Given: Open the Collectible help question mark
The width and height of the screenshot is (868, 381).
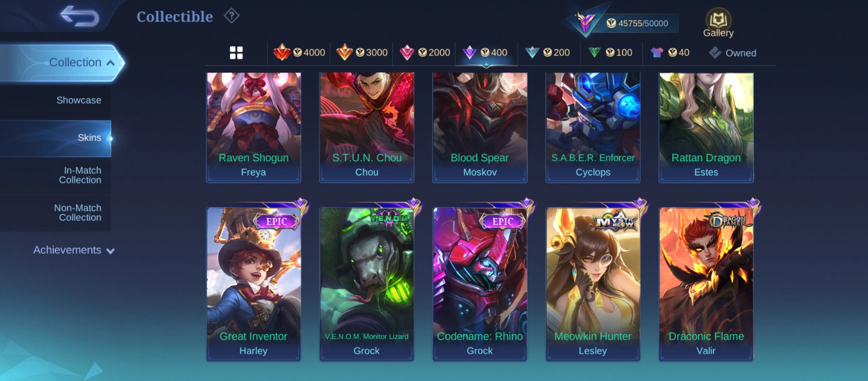Looking at the screenshot, I should (231, 16).
